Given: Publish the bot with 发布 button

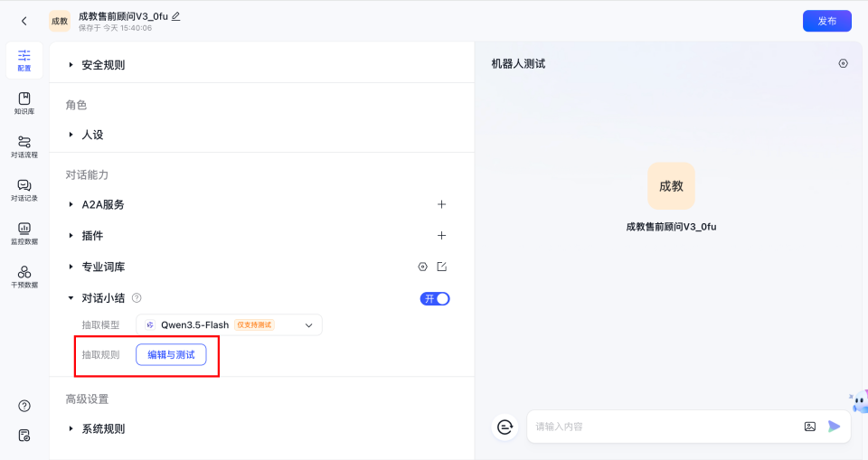Looking at the screenshot, I should pos(827,21).
